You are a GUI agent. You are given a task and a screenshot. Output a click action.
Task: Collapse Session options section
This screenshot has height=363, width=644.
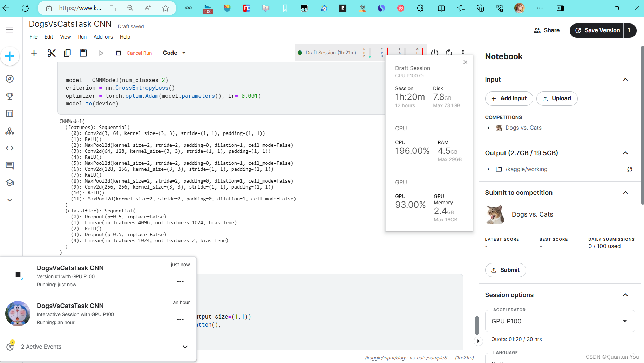coord(625,295)
